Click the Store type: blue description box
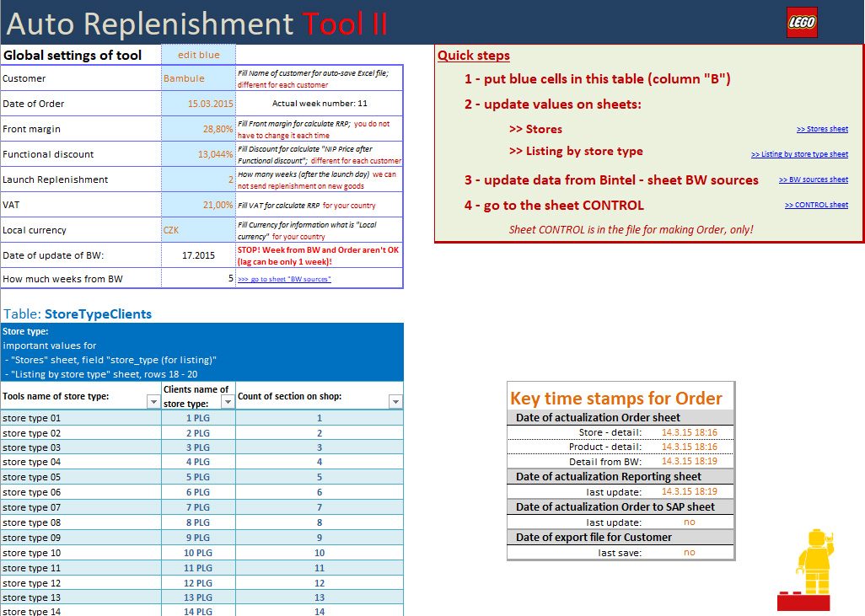Screen dimensions: 865x616 click(201, 352)
